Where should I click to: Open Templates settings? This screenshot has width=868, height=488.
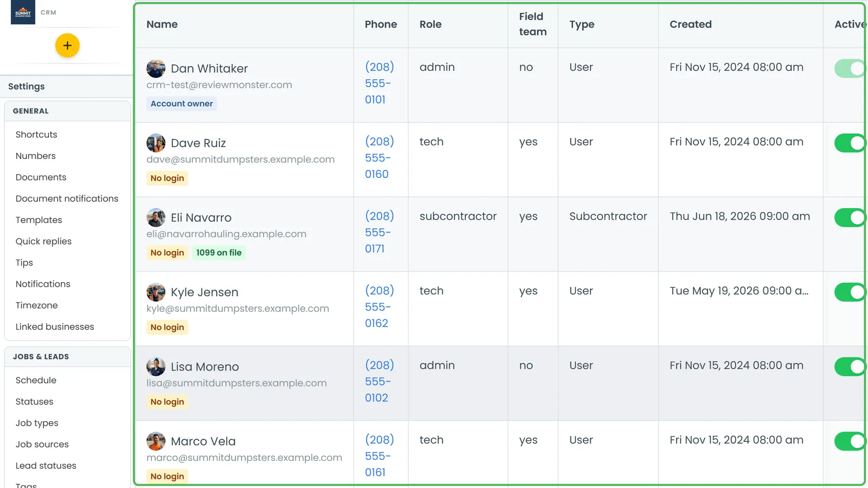pos(39,220)
